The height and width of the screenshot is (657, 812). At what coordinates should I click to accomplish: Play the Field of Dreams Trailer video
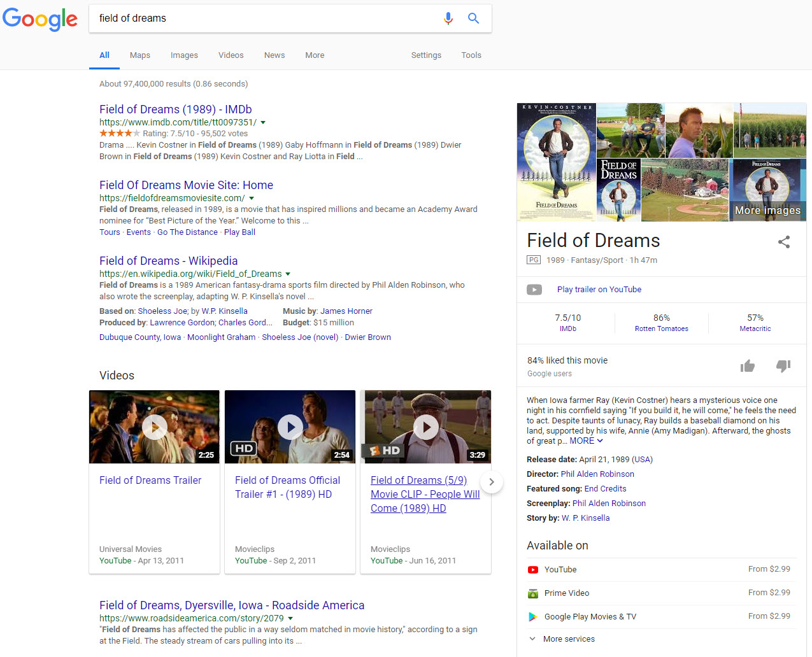[x=154, y=427]
